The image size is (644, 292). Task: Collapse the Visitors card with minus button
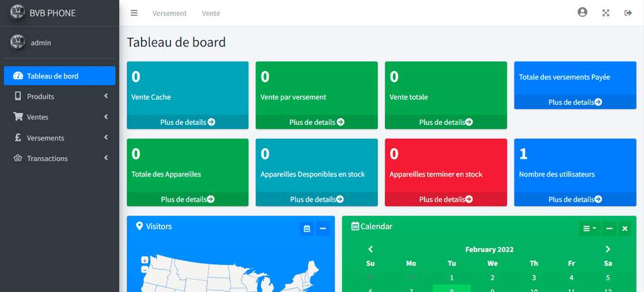(x=323, y=229)
